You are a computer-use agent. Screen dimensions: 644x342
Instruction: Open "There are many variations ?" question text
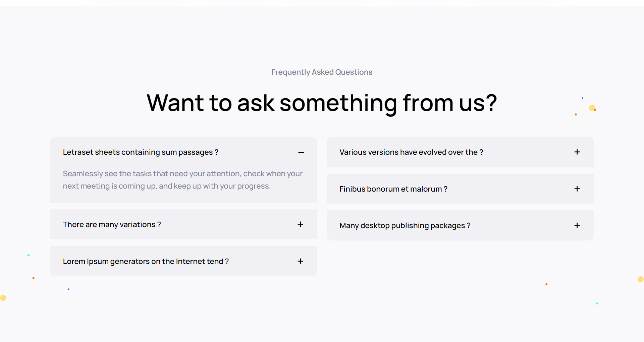coord(112,225)
